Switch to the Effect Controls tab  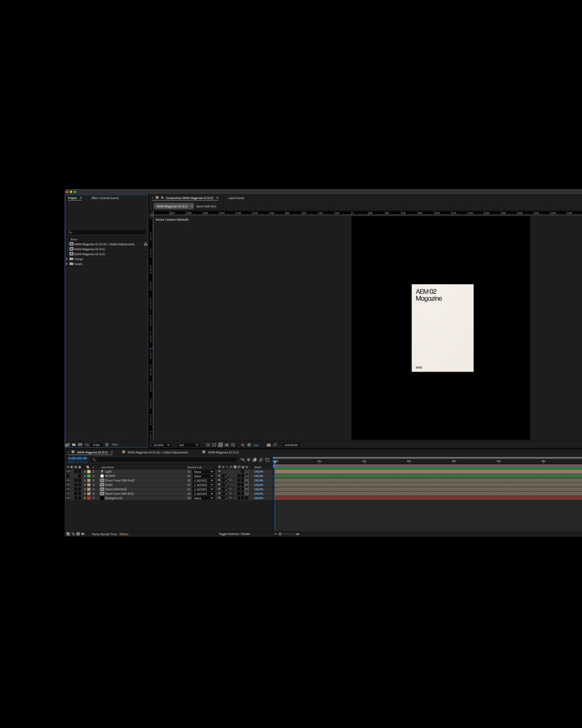[105, 198]
